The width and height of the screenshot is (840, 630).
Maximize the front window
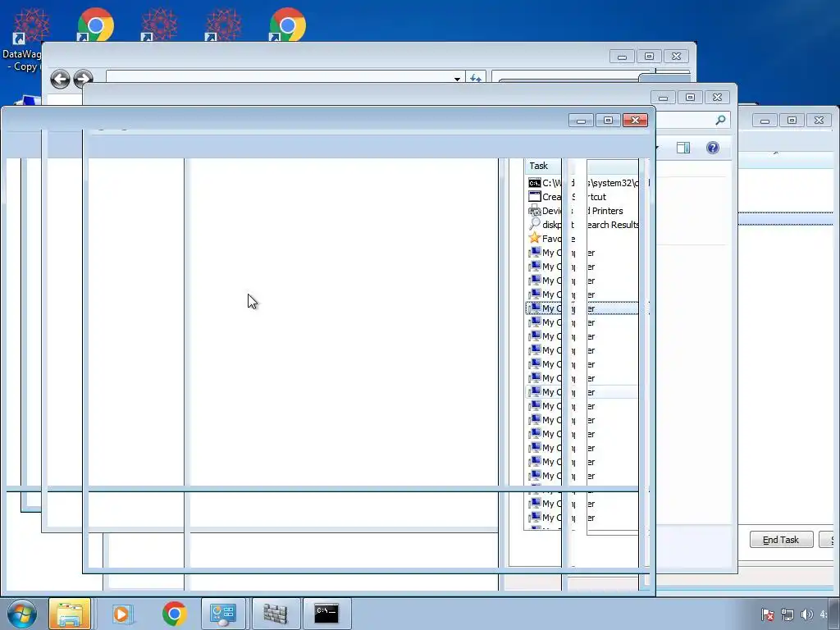point(608,120)
